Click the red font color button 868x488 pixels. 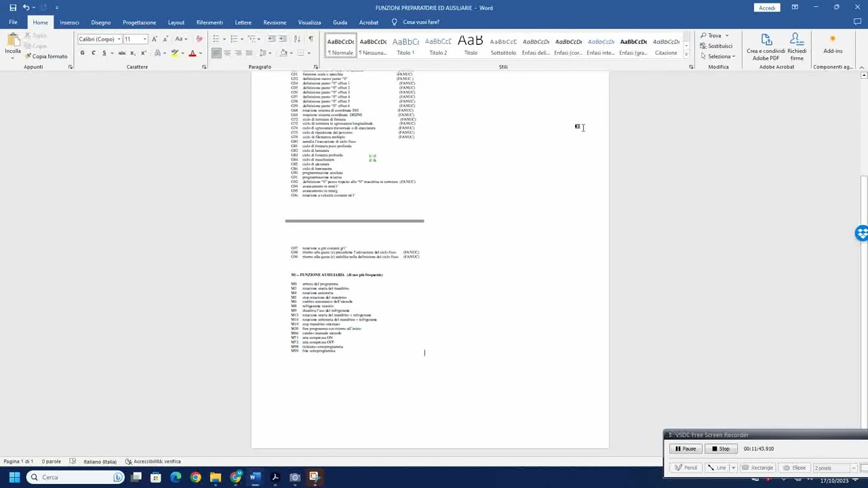193,53
